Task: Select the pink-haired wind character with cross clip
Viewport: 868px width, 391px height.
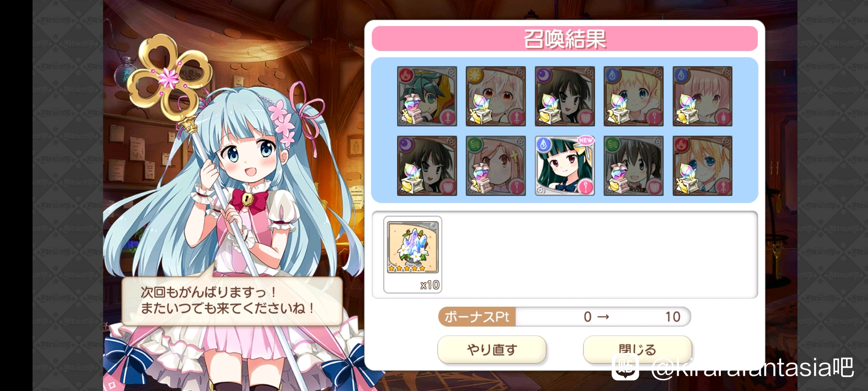Action: (x=496, y=166)
